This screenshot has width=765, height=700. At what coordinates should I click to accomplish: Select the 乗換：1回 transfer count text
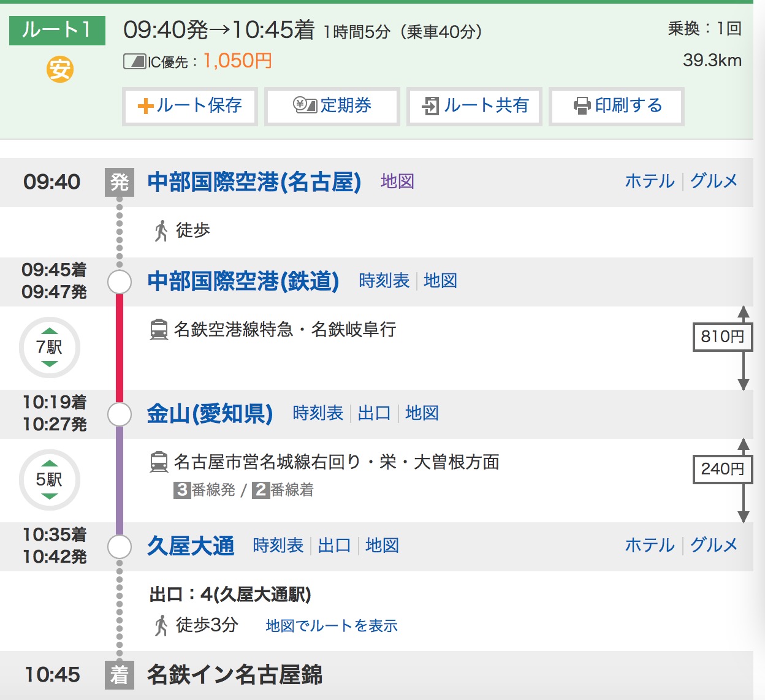point(705,28)
